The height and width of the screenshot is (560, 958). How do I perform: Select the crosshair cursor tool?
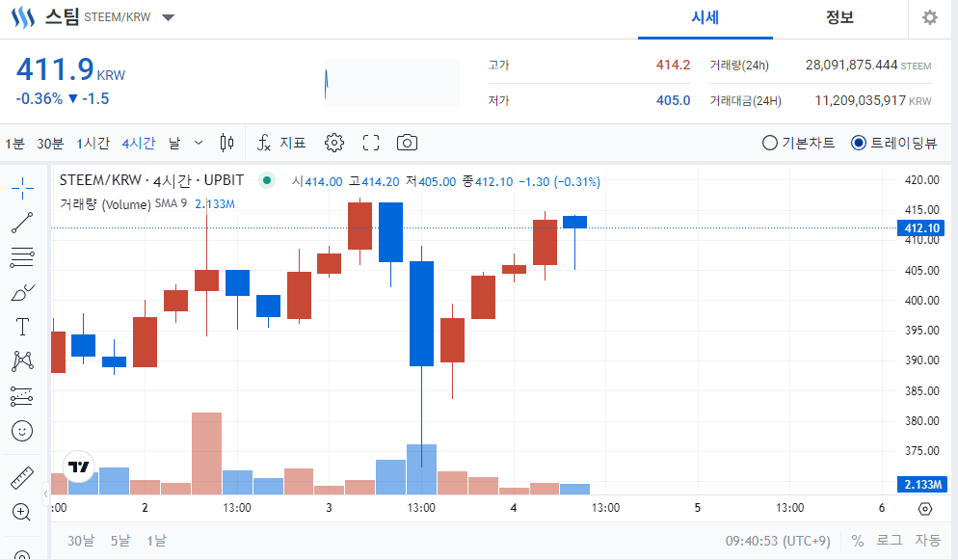pos(22,188)
